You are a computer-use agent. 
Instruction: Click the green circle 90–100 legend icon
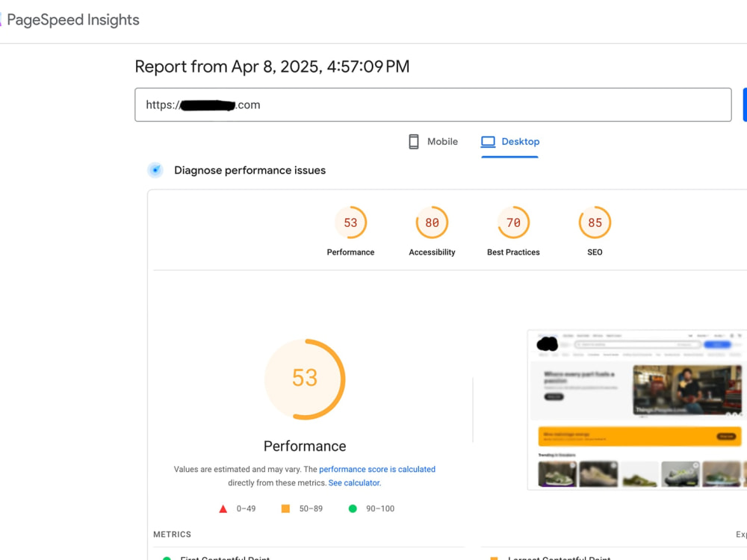point(353,508)
